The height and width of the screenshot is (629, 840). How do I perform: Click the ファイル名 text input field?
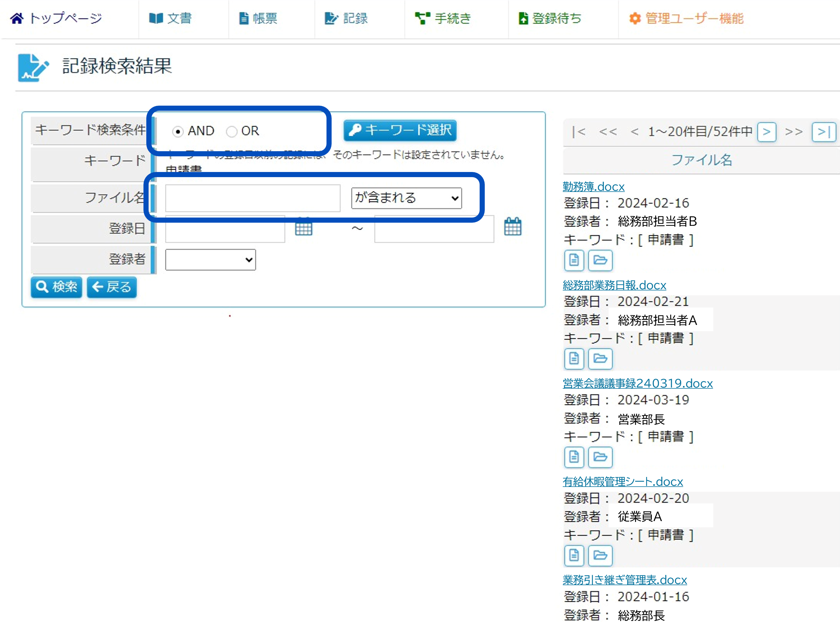[252, 198]
